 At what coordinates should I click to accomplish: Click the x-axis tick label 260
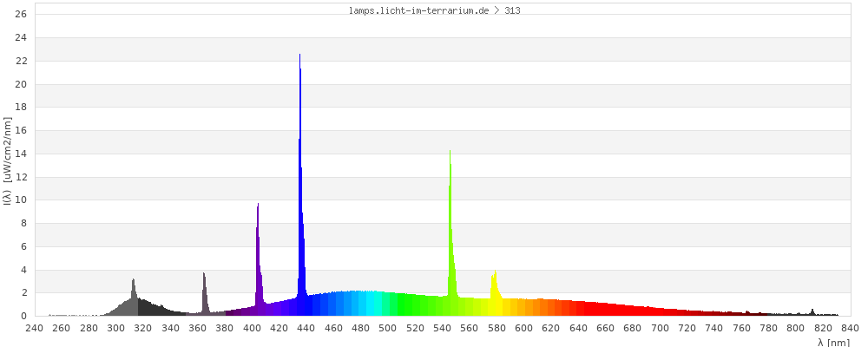(x=62, y=328)
